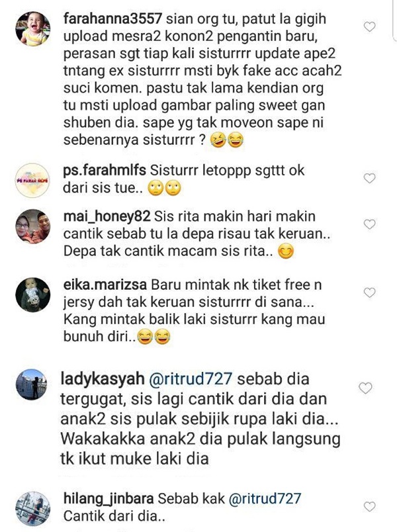The height and width of the screenshot is (532, 397).
Task: Follow @ritrud727 mention in hilang_jinbara's comment
Action: [x=265, y=499]
